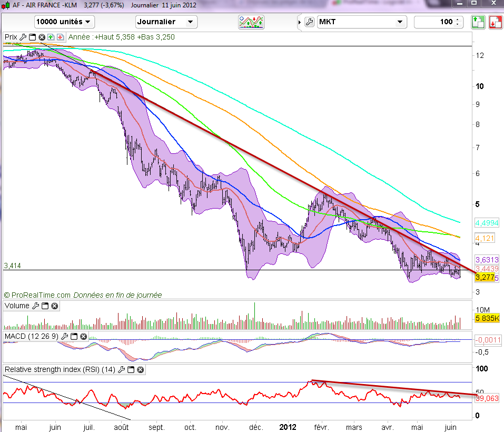The width and height of the screenshot is (504, 432).
Task: Open Volume indicator settings wrench
Action: (x=35, y=306)
